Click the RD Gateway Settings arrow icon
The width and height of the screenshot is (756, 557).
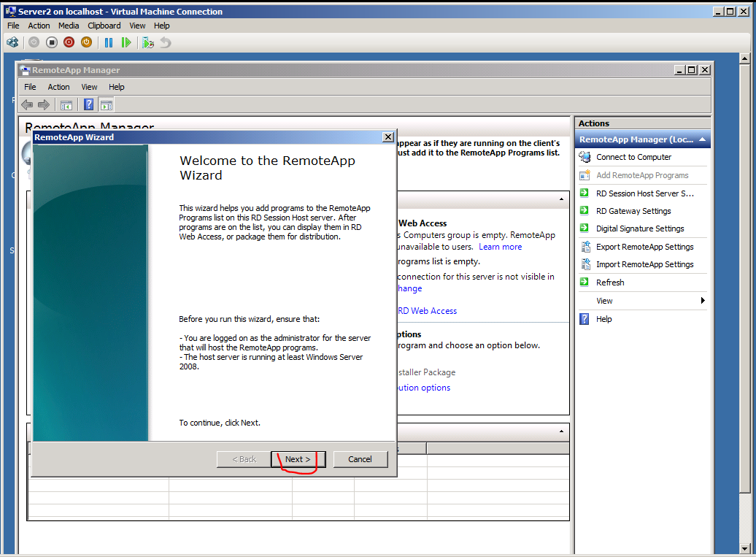[x=584, y=210]
